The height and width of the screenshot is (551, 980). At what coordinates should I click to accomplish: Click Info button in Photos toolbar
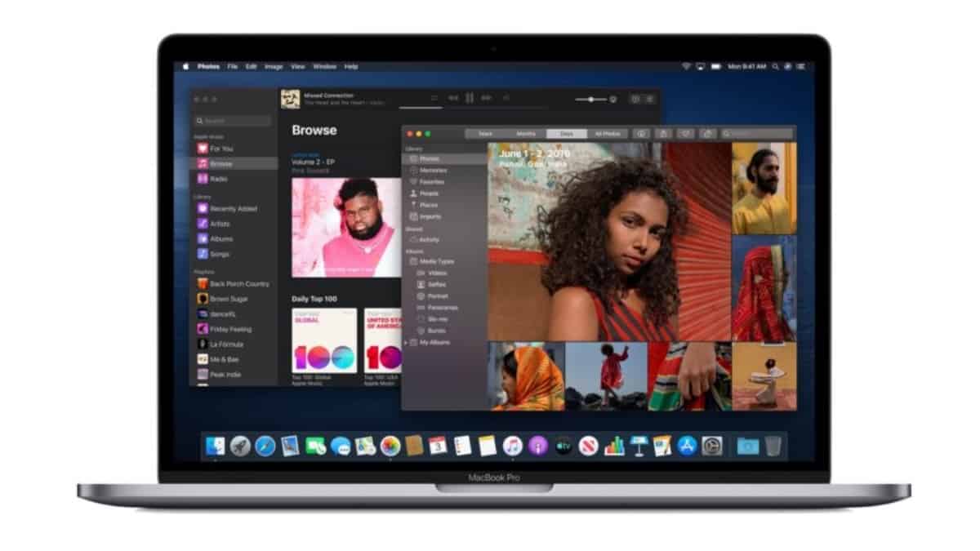(x=642, y=133)
